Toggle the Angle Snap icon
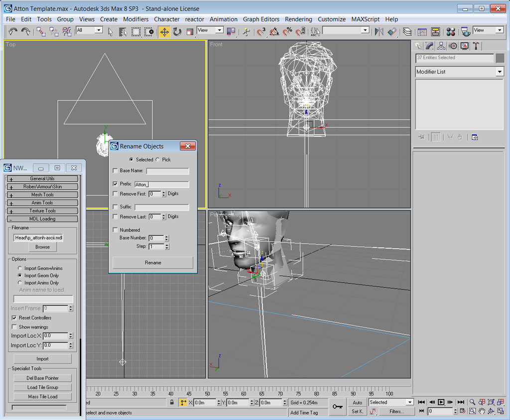Screen dimensions: 510x420 coord(274,31)
